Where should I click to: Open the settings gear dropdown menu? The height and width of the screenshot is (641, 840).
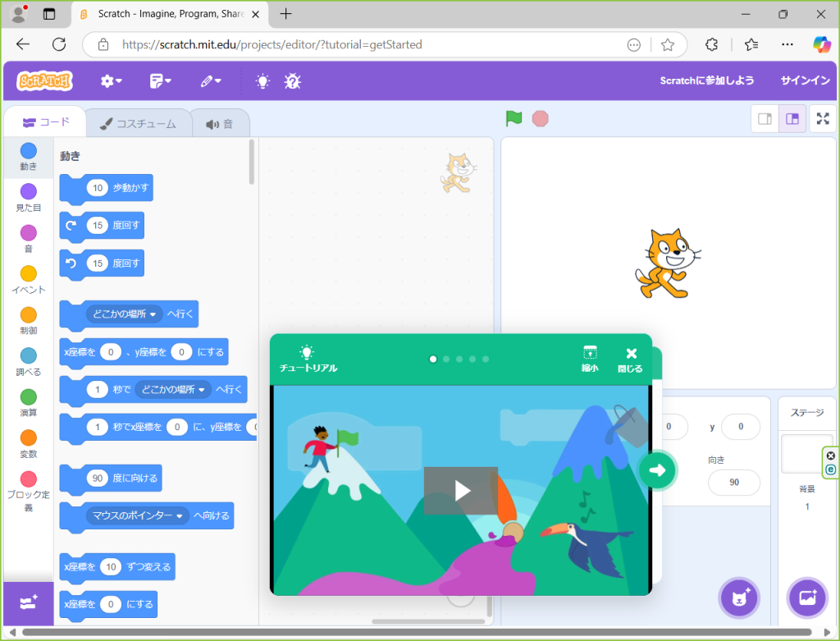click(111, 80)
